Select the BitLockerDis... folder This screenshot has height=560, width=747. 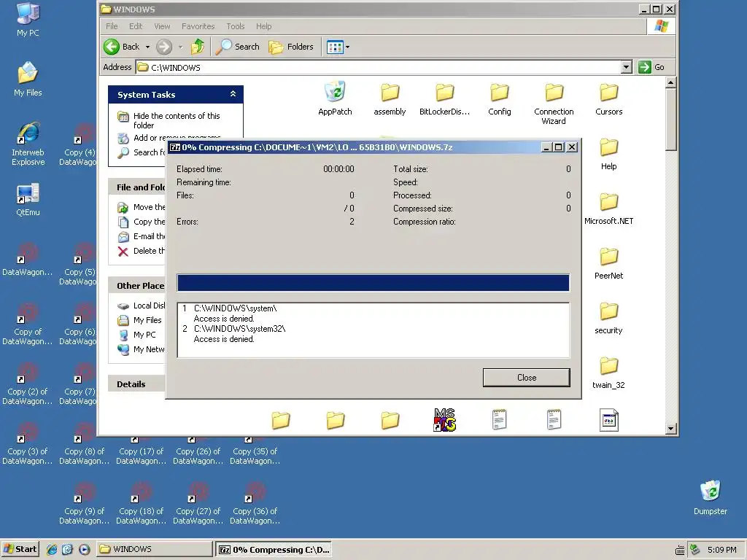click(x=444, y=98)
